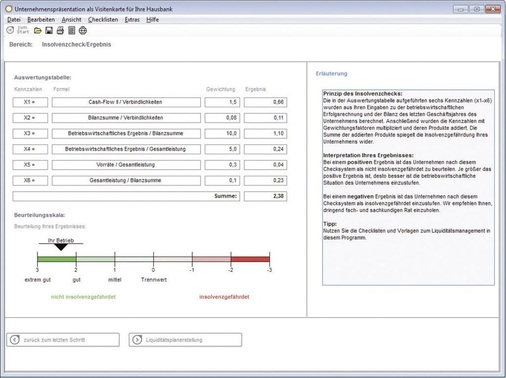Screen dimensions: 506x378
Task: Click the Liquiditätsplanerstellung button
Action: coord(185,340)
